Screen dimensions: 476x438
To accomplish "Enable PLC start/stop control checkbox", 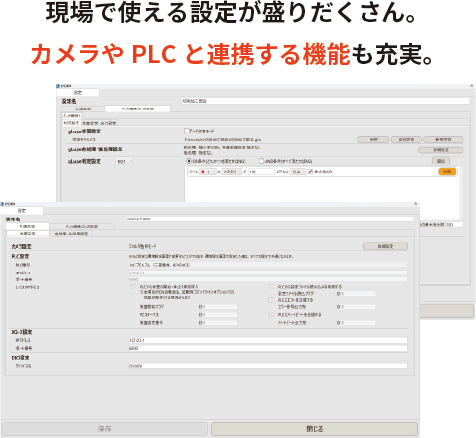I will [x=133, y=287].
